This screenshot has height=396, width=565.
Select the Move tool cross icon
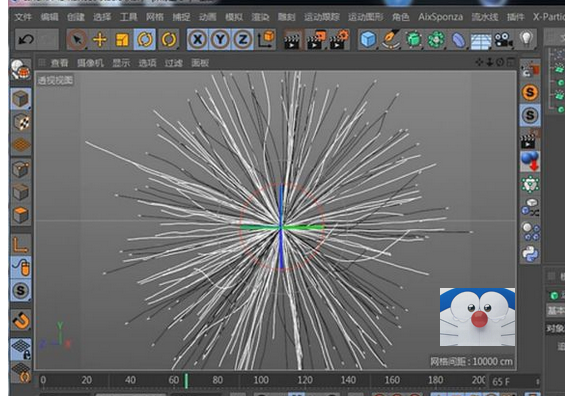[x=100, y=39]
